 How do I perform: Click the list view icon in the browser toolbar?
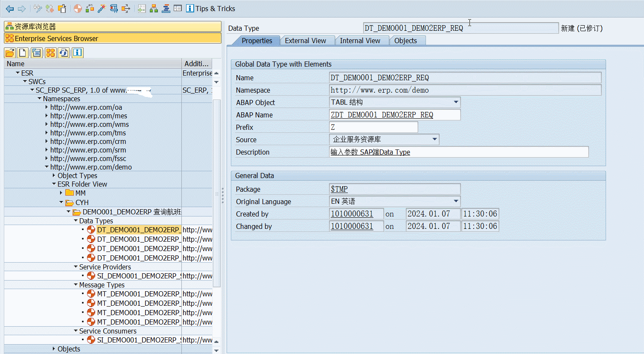[37, 53]
